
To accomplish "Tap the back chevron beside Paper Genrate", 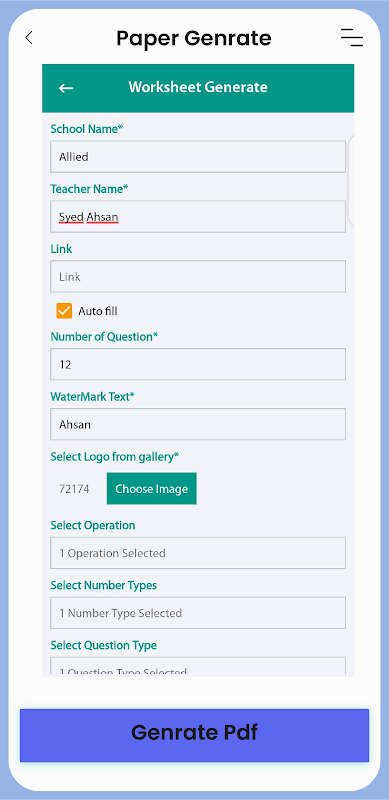I will click(x=29, y=37).
